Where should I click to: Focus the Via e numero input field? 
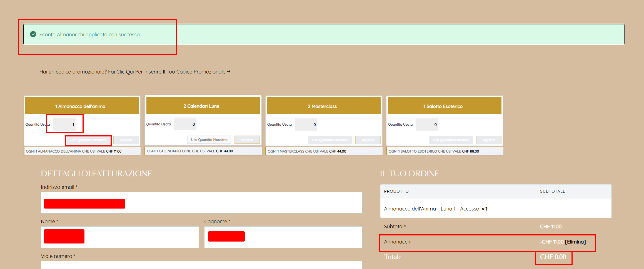pos(201,265)
